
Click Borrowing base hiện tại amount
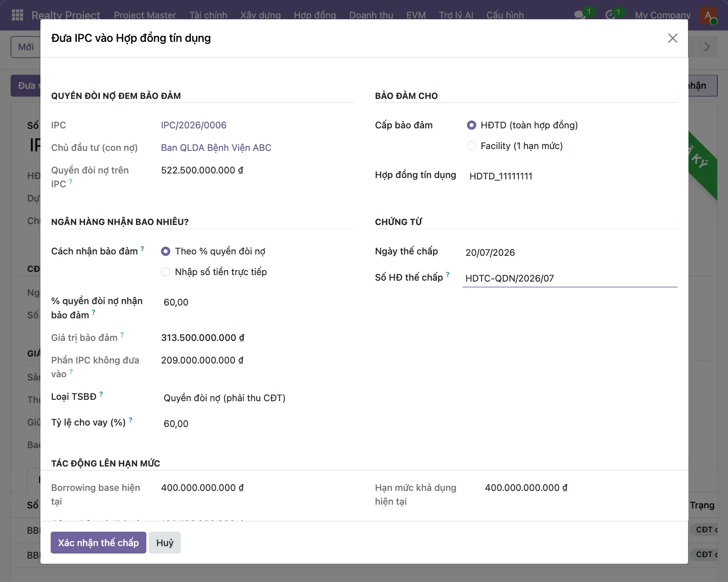(x=202, y=488)
